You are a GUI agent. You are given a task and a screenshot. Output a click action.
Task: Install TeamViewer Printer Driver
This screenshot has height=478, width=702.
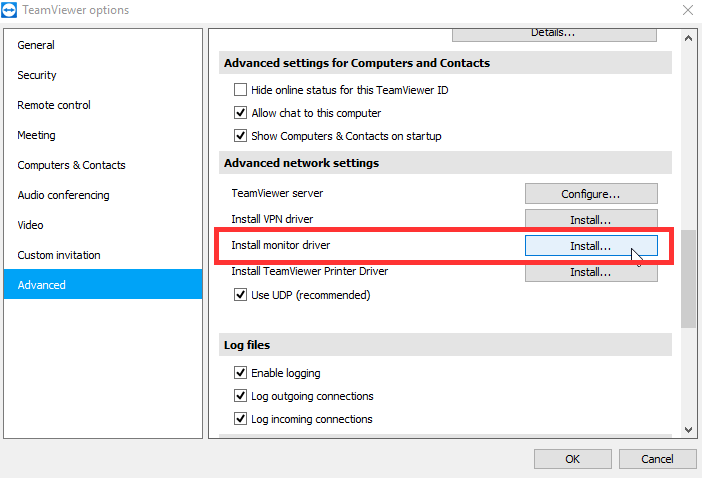[x=591, y=272]
